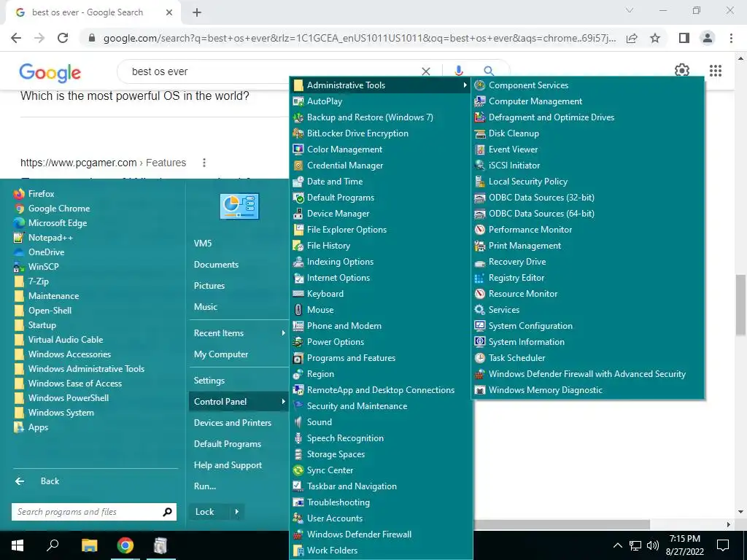Open File Explorer from the taskbar
Screen dimensions: 747x560
(90, 545)
